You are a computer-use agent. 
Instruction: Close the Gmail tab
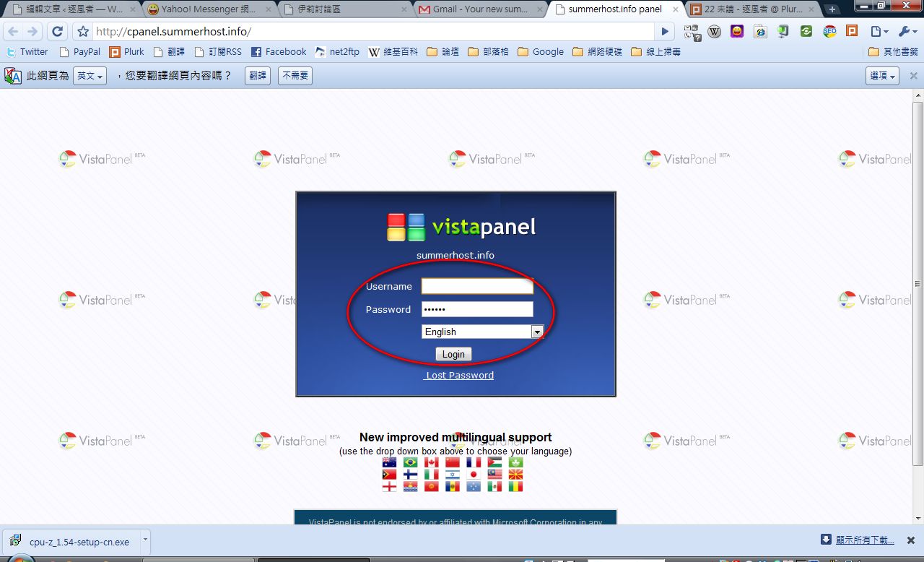click(539, 10)
